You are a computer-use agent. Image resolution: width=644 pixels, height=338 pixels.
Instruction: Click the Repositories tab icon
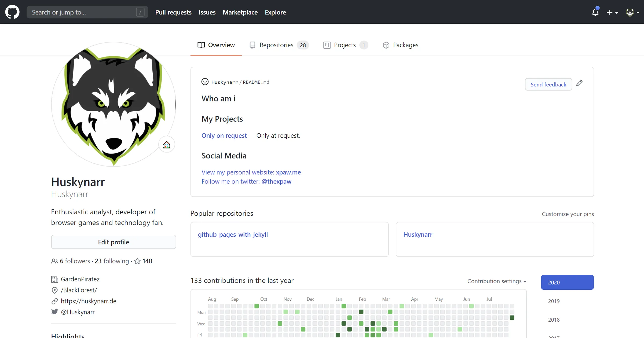[253, 45]
